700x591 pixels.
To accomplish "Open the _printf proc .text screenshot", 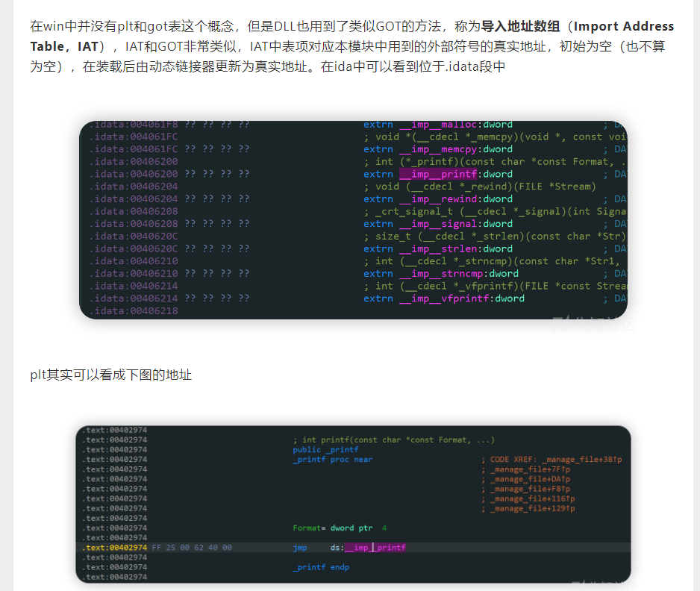I will coord(353,504).
